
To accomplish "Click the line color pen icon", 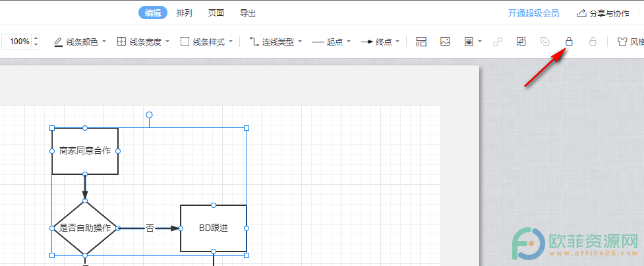I will pyautogui.click(x=58, y=42).
